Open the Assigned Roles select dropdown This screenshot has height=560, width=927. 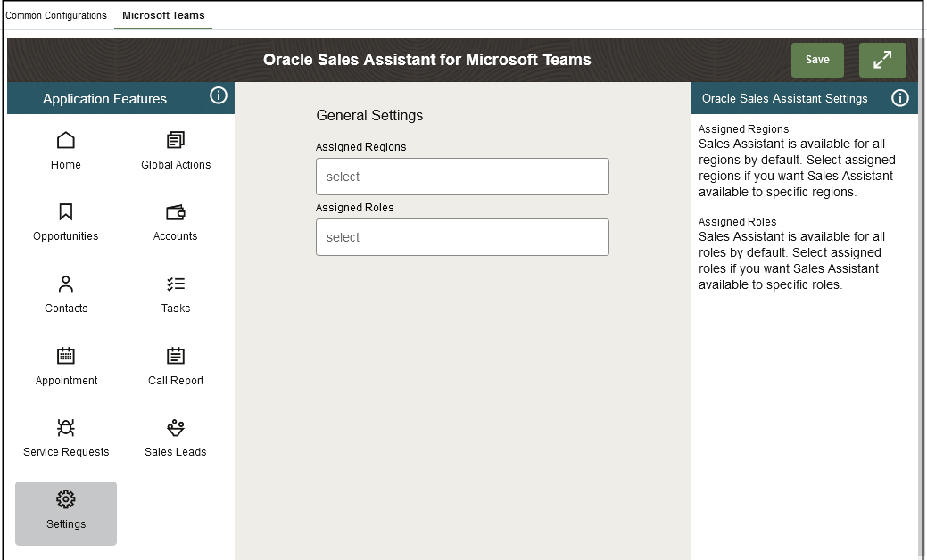click(462, 237)
